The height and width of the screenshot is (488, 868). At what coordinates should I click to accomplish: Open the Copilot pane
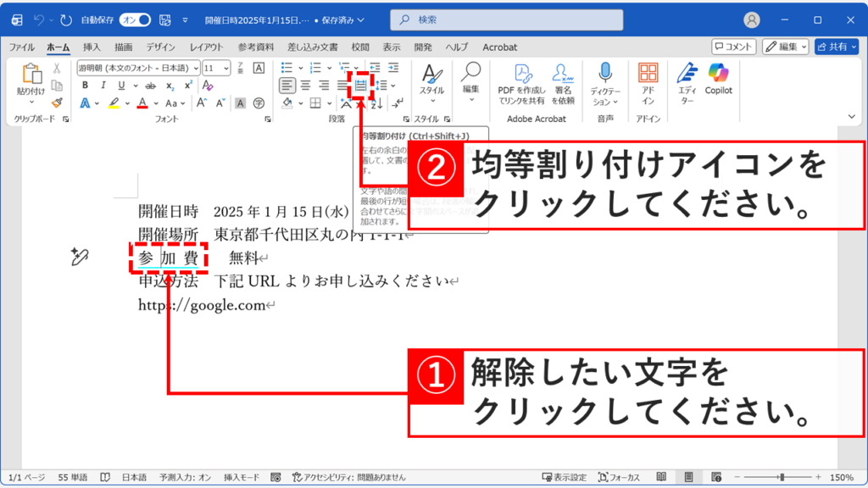[x=720, y=80]
